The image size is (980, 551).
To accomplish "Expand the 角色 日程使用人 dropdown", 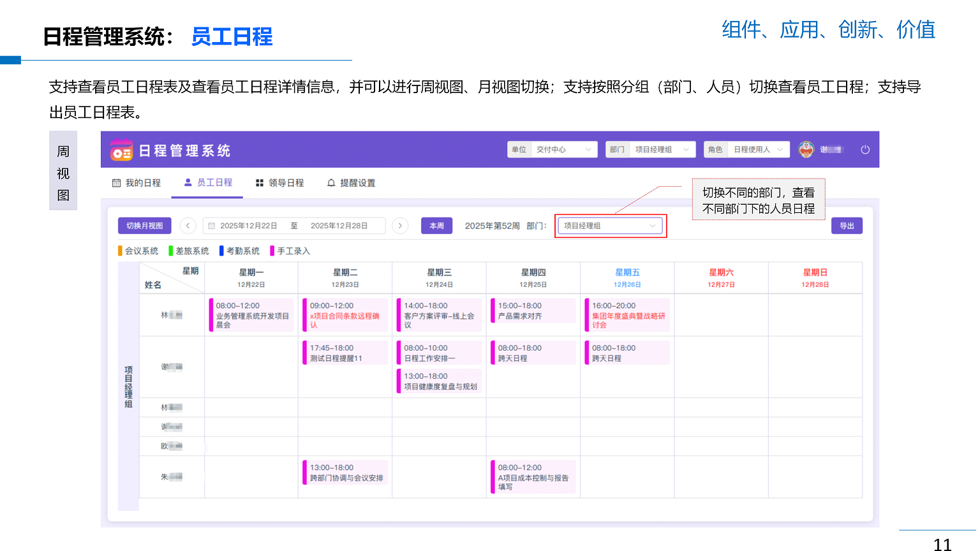I will pyautogui.click(x=746, y=150).
